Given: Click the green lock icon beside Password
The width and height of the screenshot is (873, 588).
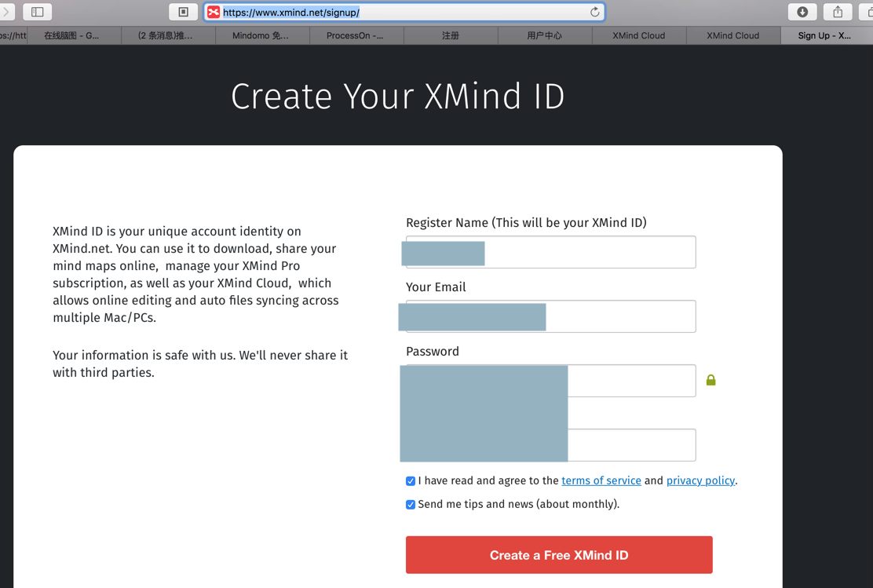Looking at the screenshot, I should (x=711, y=380).
